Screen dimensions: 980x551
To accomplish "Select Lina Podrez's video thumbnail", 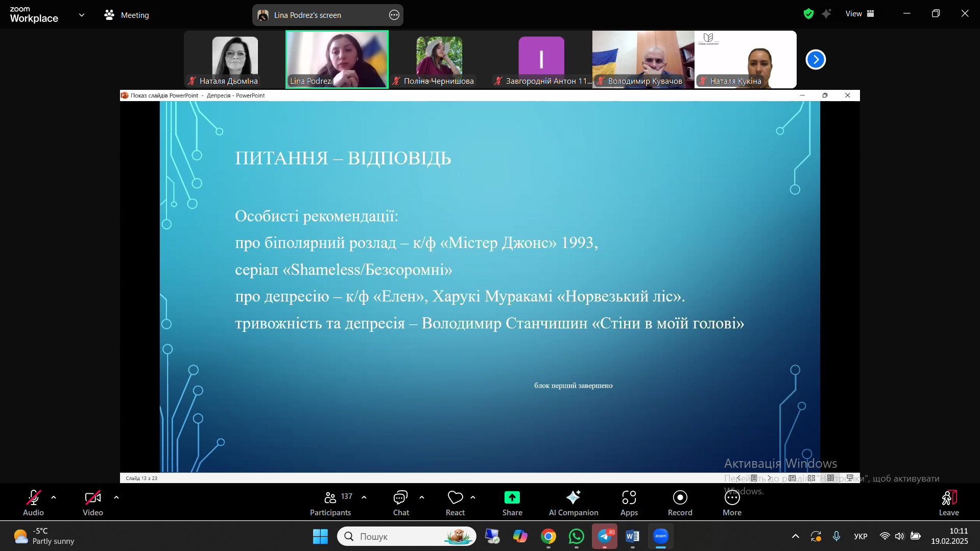I will click(337, 59).
